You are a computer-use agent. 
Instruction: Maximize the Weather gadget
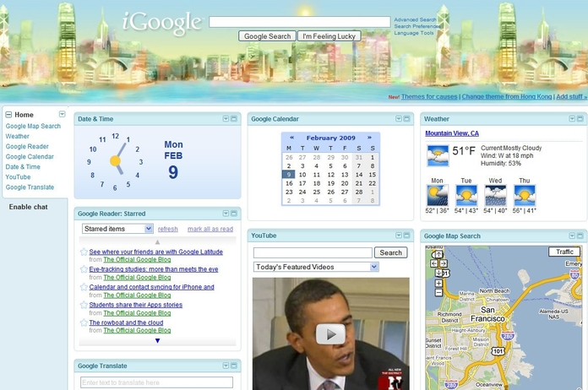(x=580, y=119)
